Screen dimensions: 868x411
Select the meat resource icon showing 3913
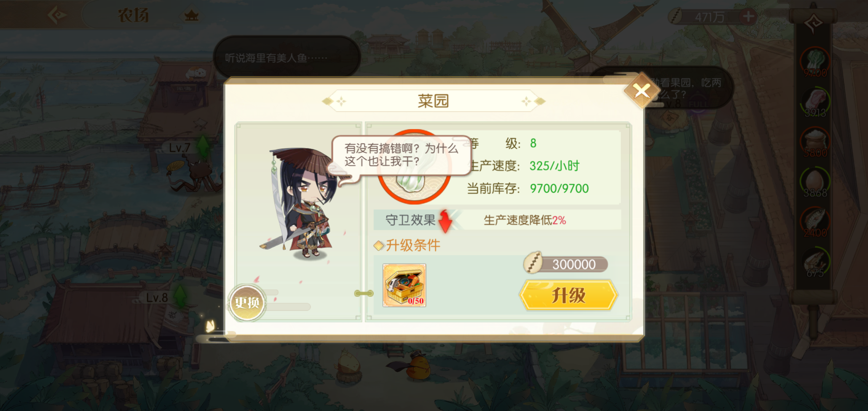pos(815,102)
